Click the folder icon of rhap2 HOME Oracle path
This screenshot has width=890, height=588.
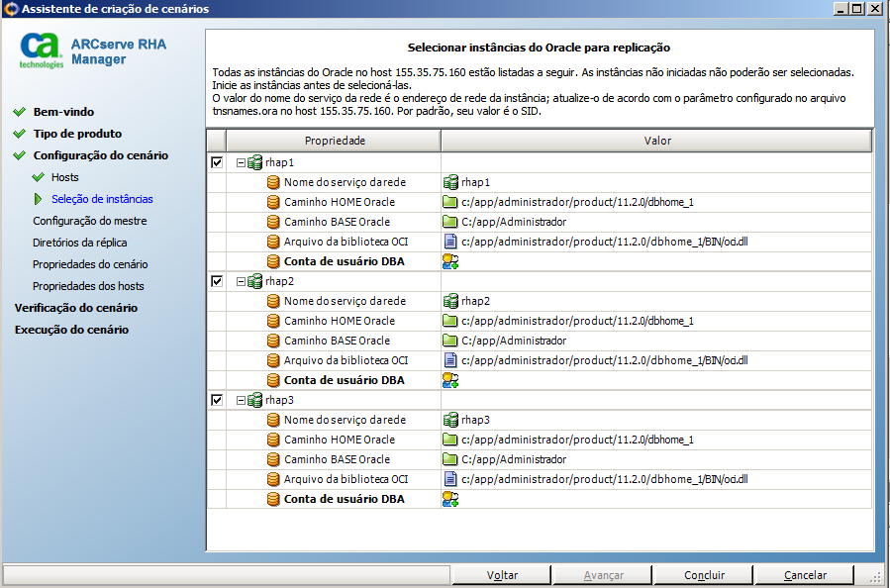(x=450, y=320)
